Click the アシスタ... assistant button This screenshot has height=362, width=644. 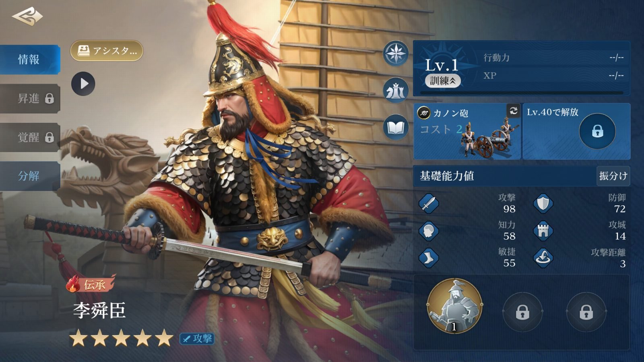point(107,51)
